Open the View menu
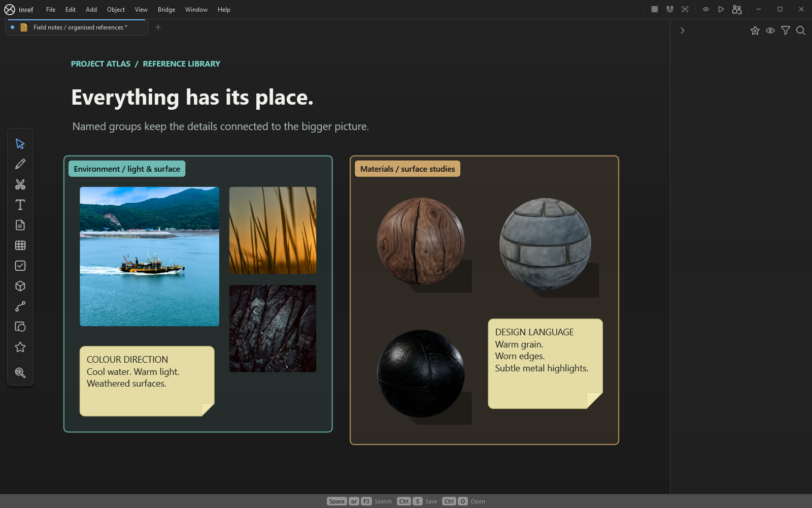This screenshot has width=812, height=508. coord(141,10)
